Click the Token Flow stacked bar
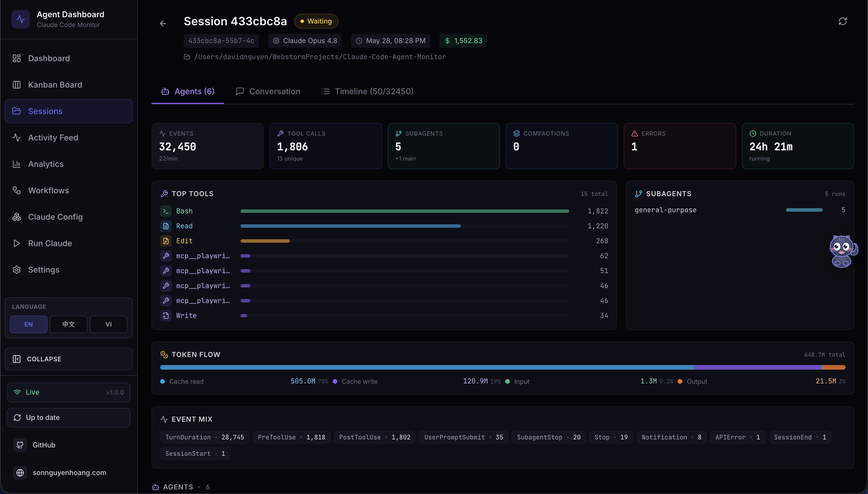Viewport: 868px width, 494px height. click(503, 367)
